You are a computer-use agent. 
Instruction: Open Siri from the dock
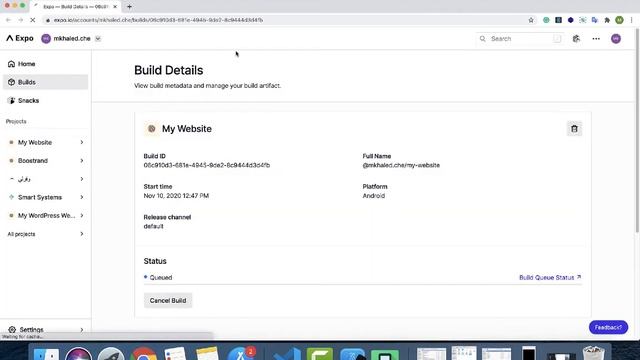78,354
